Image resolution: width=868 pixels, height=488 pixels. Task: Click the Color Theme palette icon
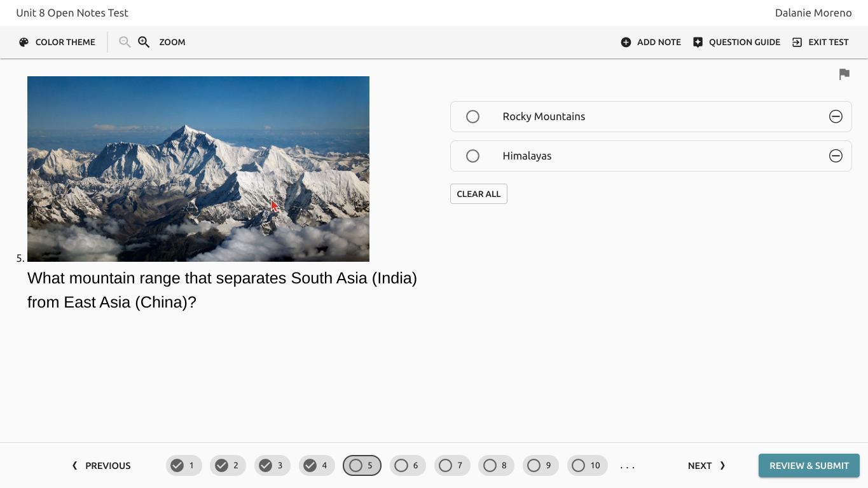[24, 42]
